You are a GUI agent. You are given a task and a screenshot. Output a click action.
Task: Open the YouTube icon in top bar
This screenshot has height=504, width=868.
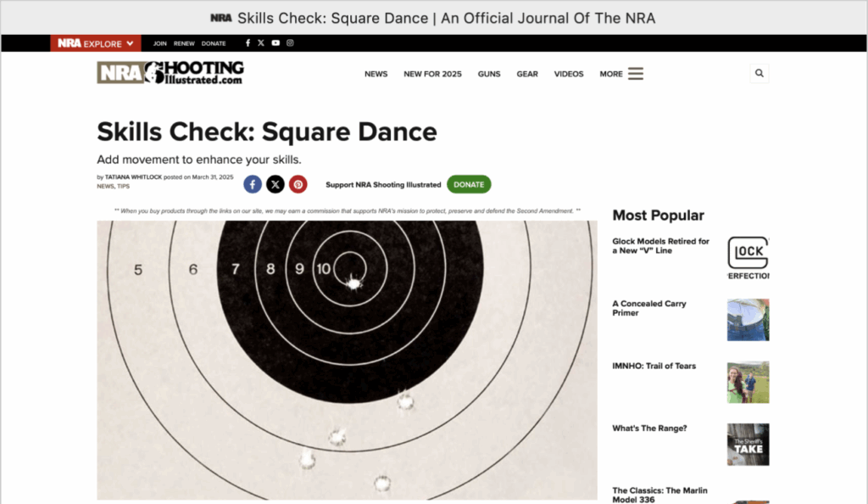pos(275,43)
